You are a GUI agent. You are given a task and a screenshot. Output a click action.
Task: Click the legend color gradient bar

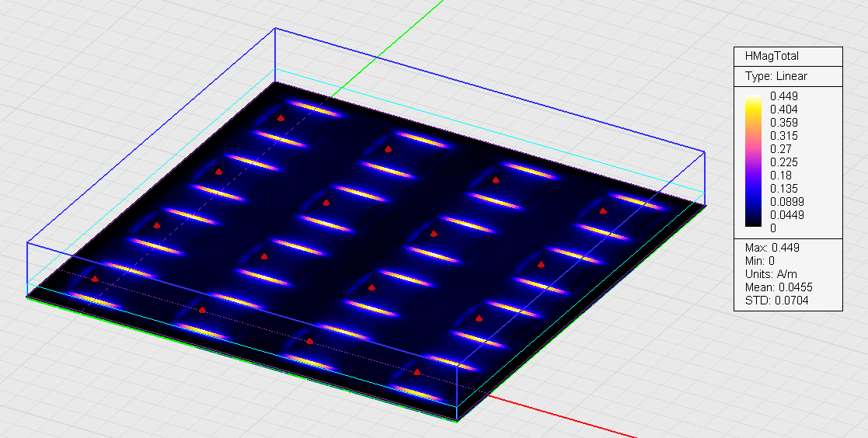click(x=753, y=161)
